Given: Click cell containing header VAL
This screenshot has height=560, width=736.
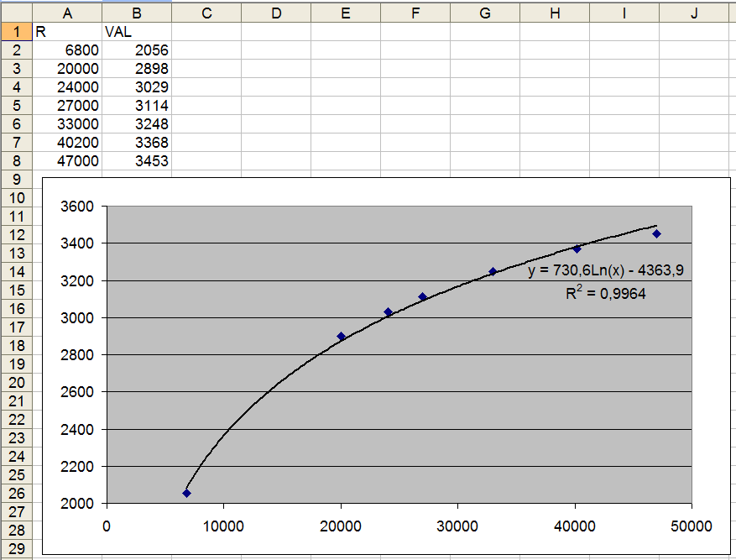Looking at the screenshot, I should (x=137, y=31).
